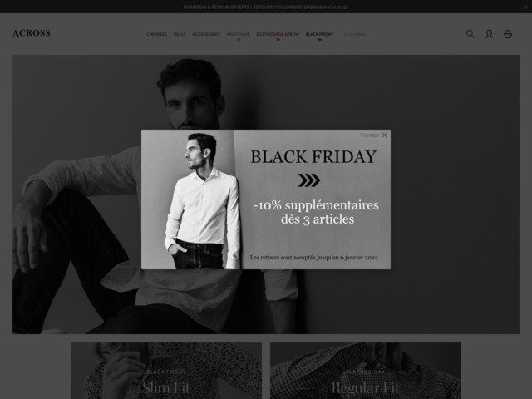Open the search magnifier icon

pyautogui.click(x=470, y=34)
